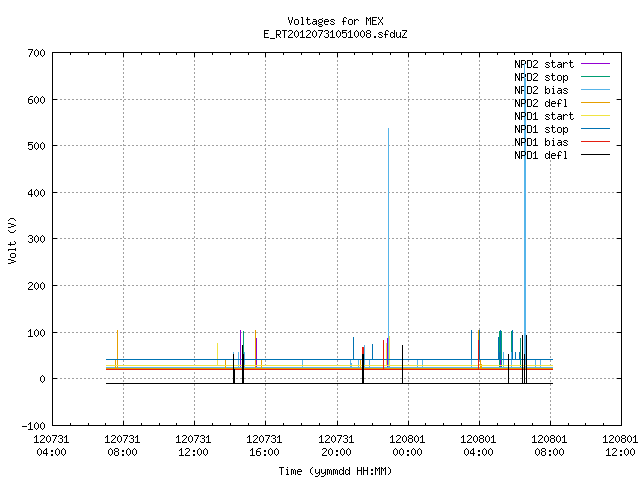This screenshot has width=640, height=480.
Task: Click the 120801 04:00 time tick label
Action: pyautogui.click(x=478, y=446)
